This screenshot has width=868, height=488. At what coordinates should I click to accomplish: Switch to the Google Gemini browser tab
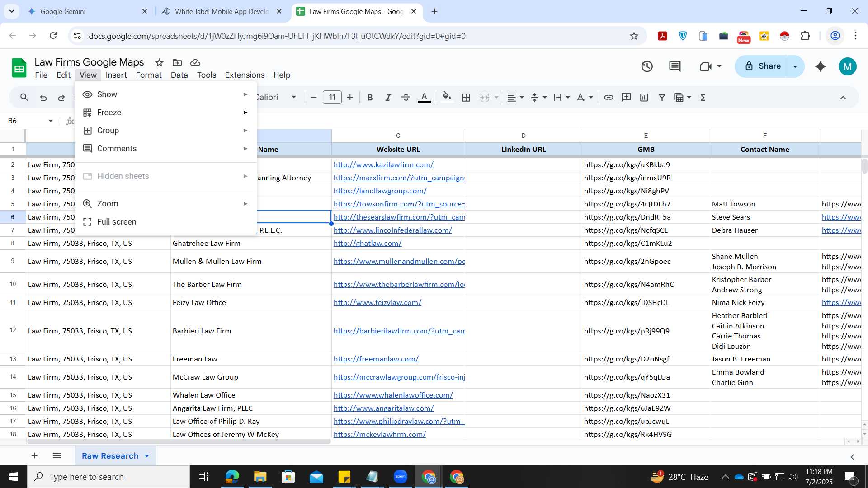[x=87, y=11]
